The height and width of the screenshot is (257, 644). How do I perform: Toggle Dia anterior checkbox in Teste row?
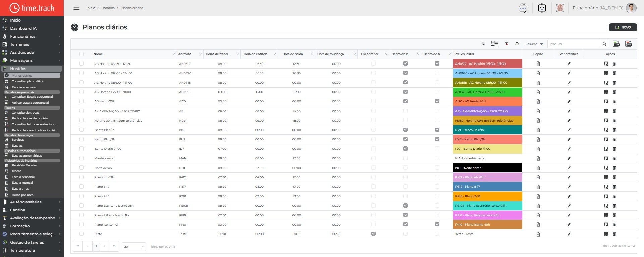373,234
